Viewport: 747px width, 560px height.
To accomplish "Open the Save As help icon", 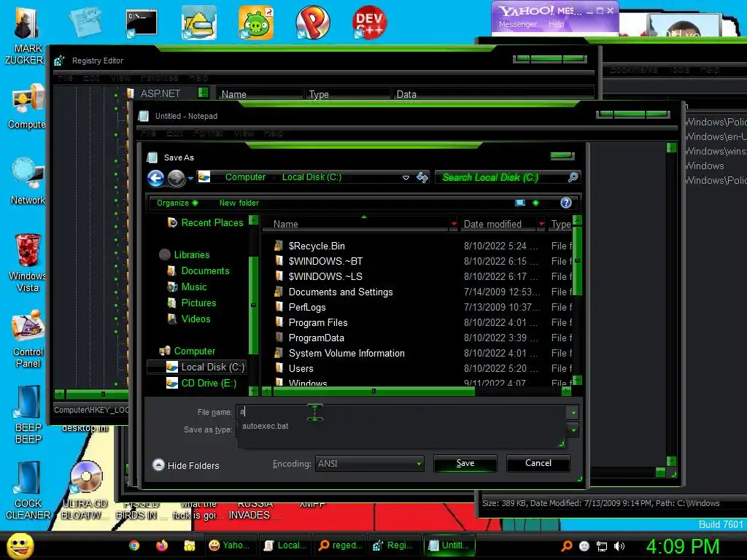I will point(566,203).
